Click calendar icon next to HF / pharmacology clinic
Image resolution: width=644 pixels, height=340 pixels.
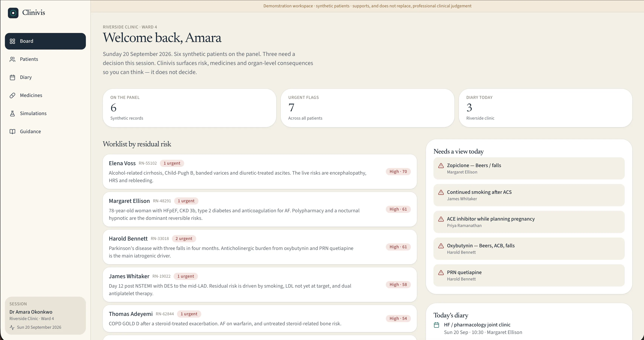coord(436,325)
